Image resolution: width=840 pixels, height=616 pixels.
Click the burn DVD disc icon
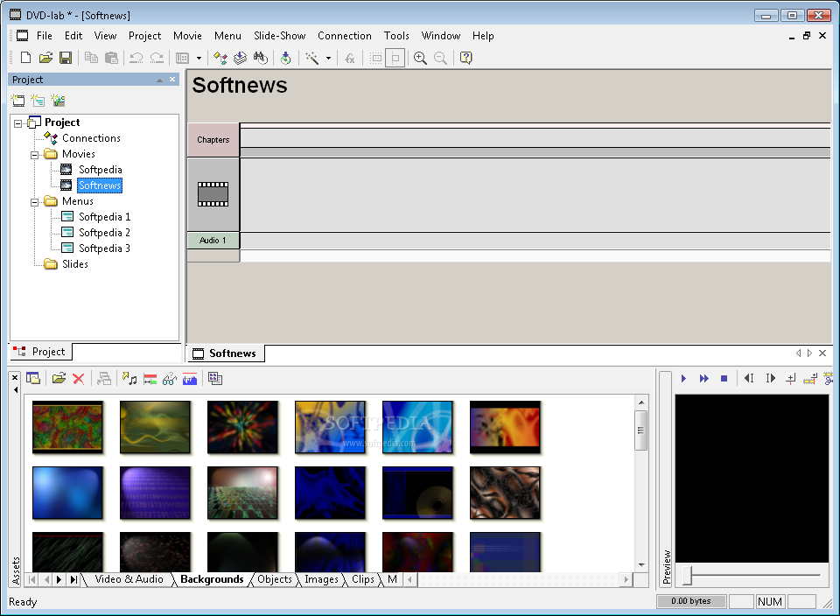tap(285, 58)
